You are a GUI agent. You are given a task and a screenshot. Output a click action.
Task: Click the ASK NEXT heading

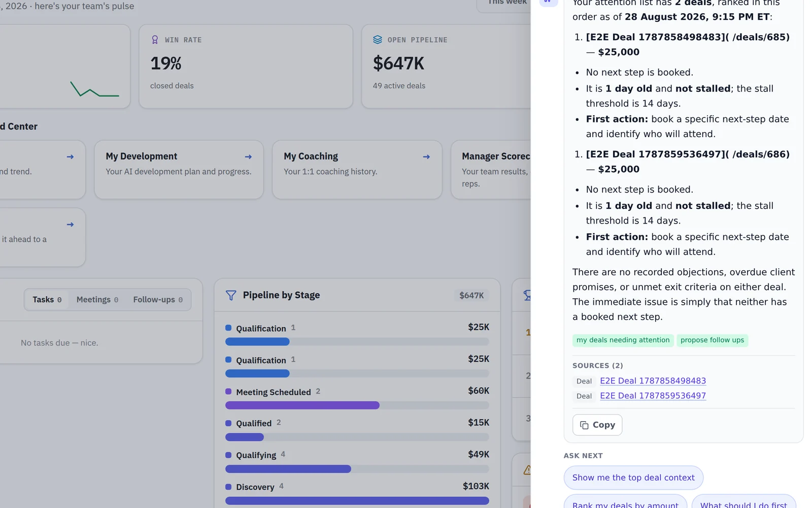click(583, 456)
